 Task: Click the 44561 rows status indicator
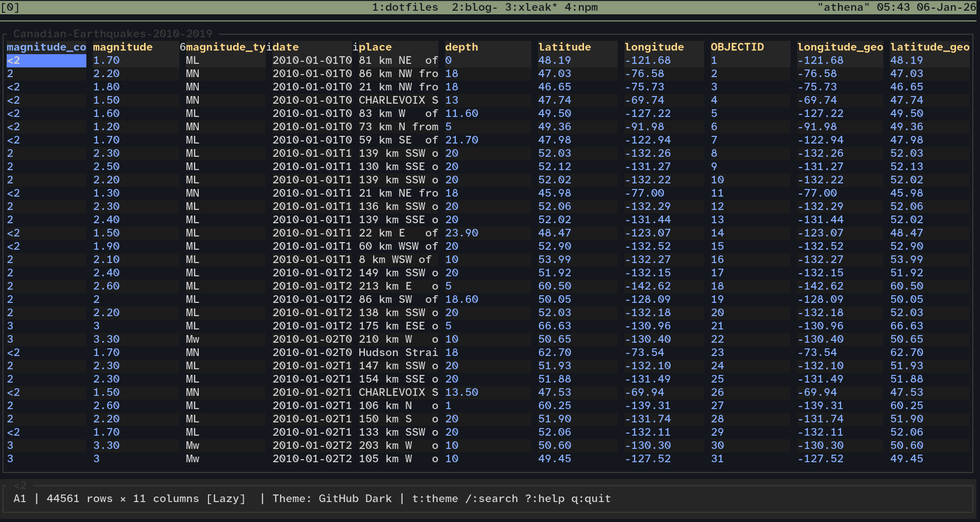click(80, 499)
